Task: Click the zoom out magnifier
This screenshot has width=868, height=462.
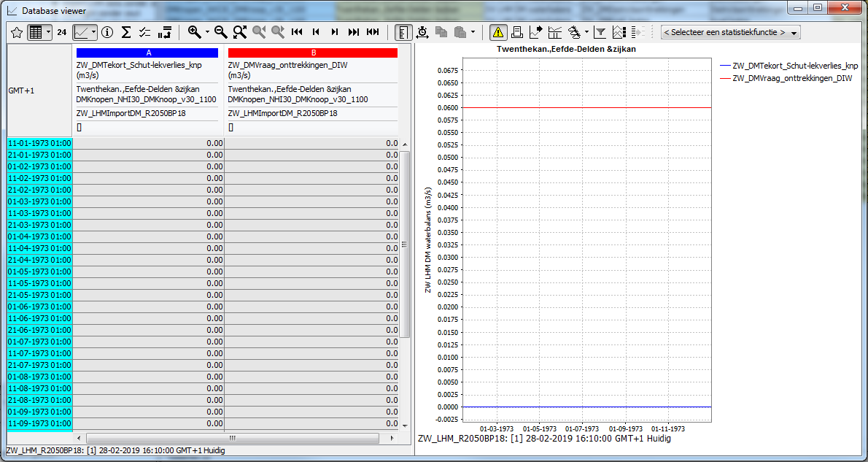Action: tap(221, 32)
